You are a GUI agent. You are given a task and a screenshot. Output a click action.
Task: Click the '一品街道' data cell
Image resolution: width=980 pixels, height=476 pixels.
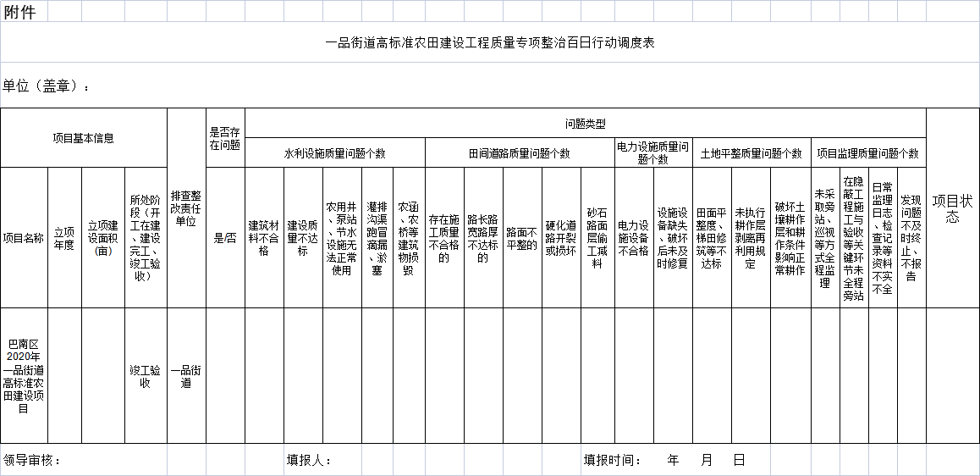(x=186, y=376)
